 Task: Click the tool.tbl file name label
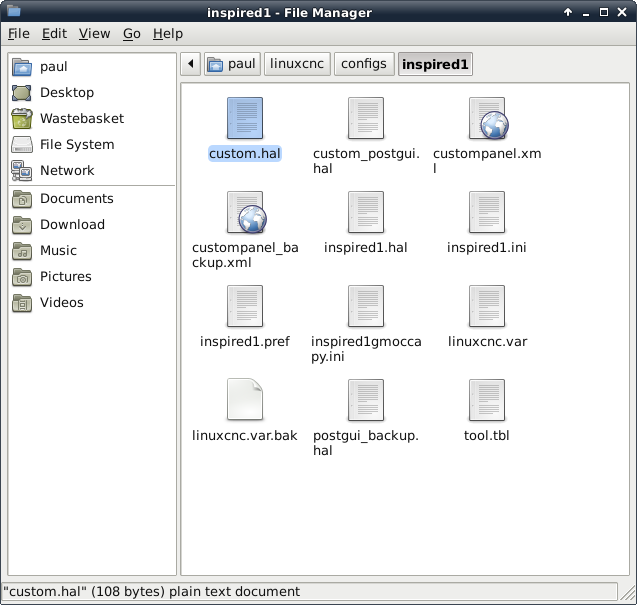pos(487,436)
